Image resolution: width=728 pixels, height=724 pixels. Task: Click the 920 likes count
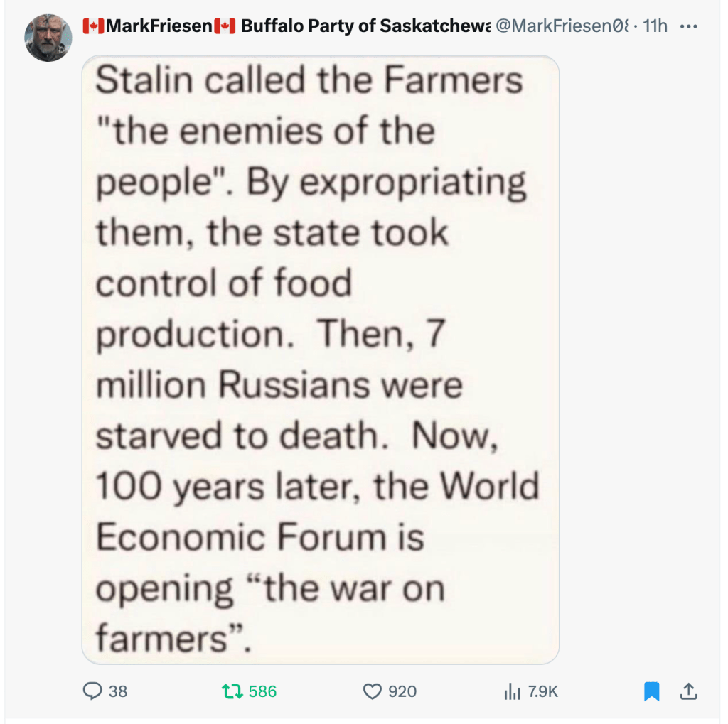pyautogui.click(x=402, y=691)
